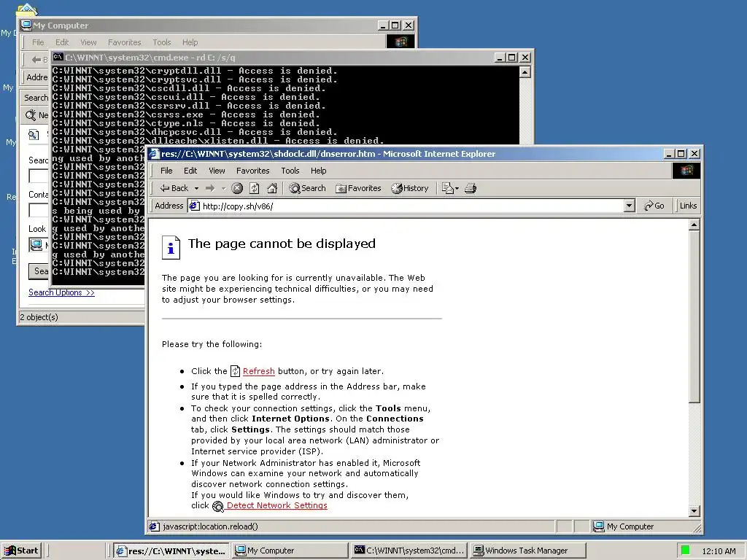Open the Tools menu in My Computer window

pyautogui.click(x=161, y=42)
